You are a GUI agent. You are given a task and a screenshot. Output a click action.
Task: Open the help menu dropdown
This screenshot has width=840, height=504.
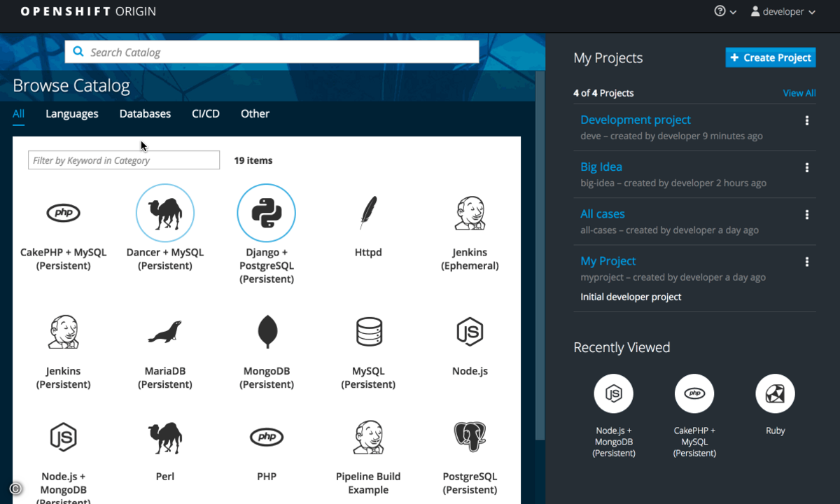click(x=724, y=11)
